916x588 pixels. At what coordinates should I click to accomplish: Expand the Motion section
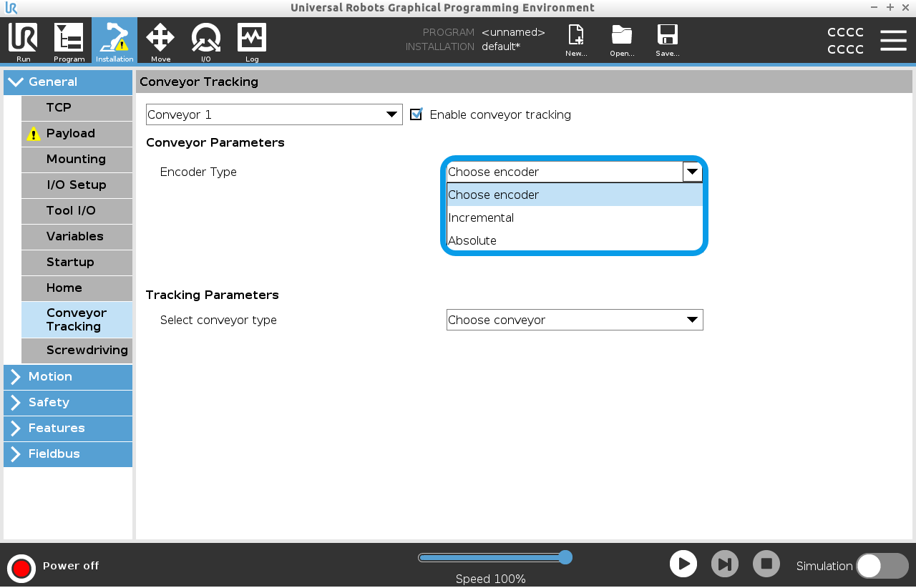[68, 377]
